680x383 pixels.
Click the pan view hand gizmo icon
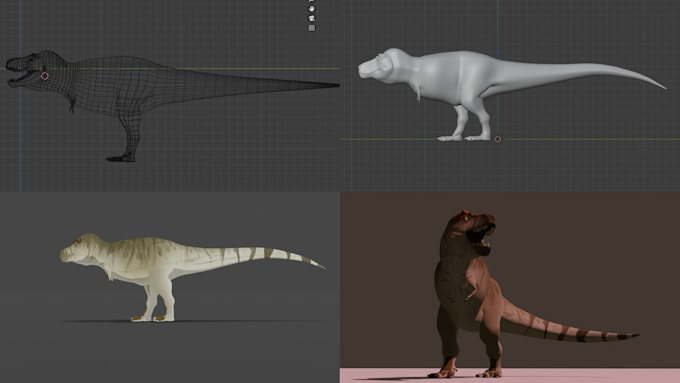pos(311,8)
